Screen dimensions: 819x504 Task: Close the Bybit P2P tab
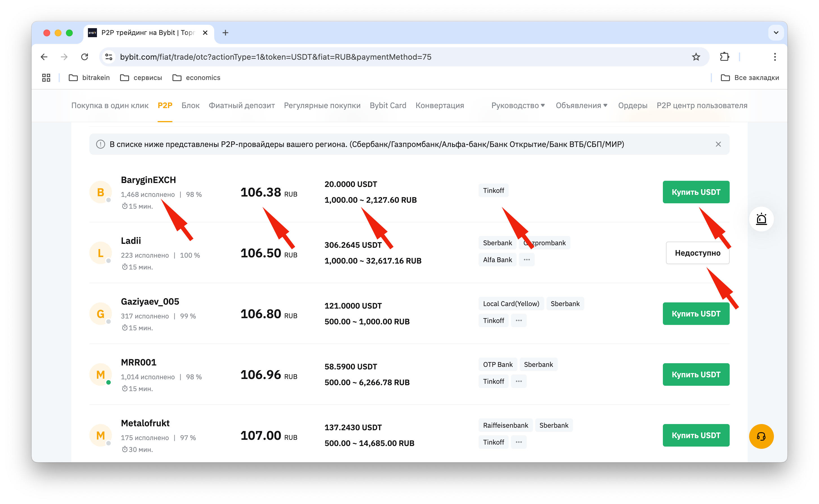coord(205,33)
